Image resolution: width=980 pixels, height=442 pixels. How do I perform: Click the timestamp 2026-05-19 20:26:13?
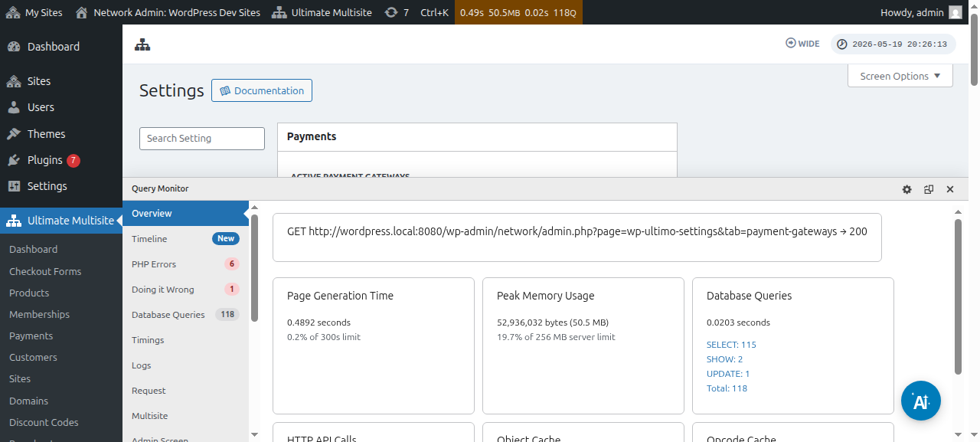[900, 44]
